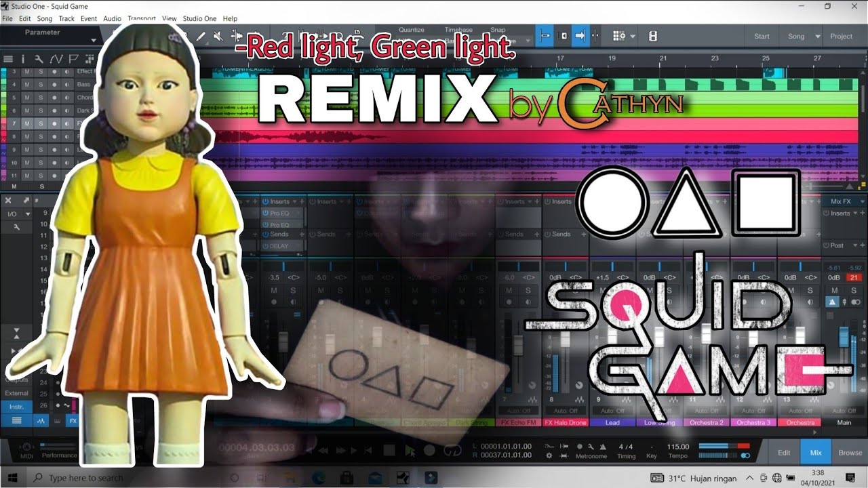Open the Edit view button
This screenshot has height=488, width=868.
coord(784,452)
